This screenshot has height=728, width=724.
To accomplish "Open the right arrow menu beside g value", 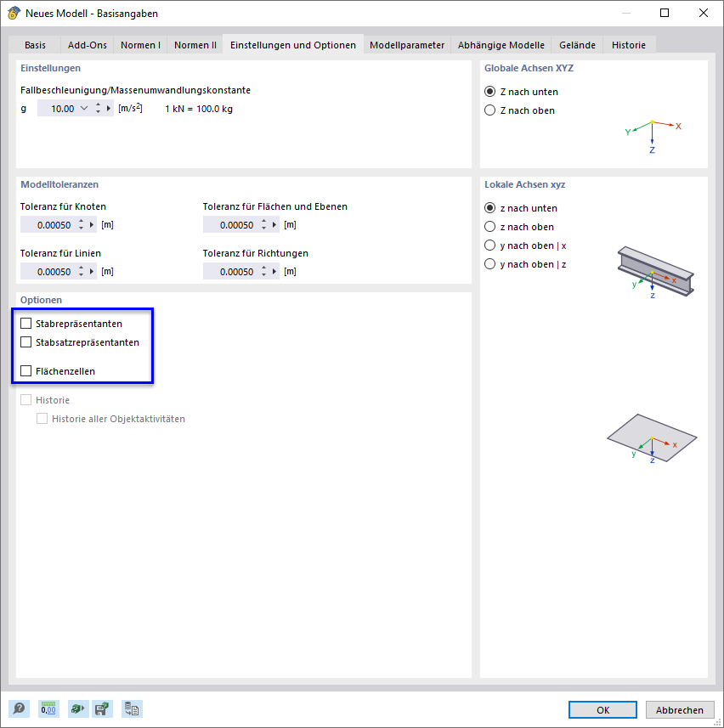I will (109, 108).
